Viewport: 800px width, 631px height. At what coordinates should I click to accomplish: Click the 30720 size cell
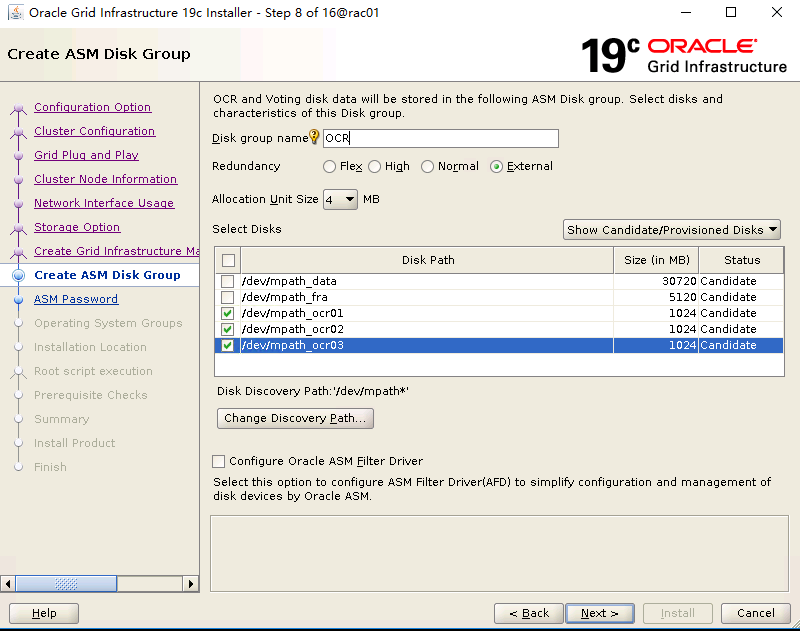coord(656,281)
